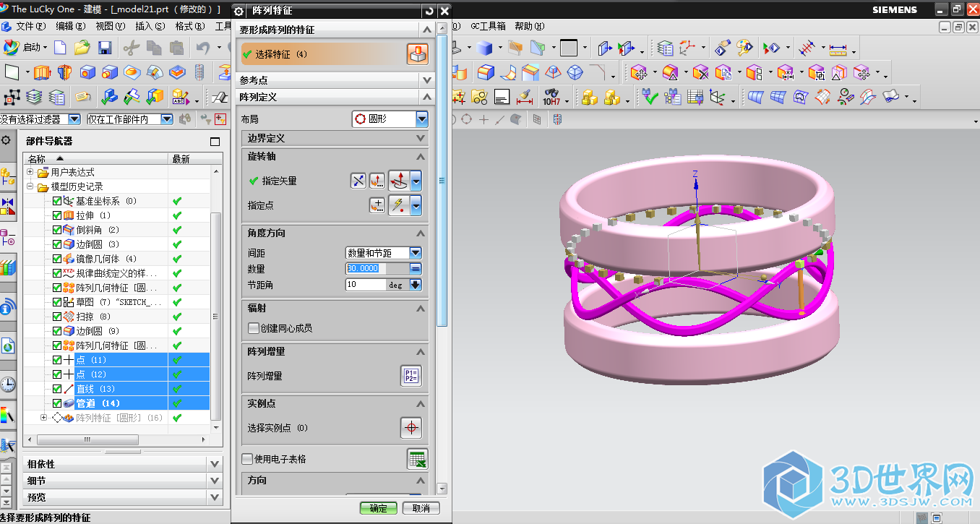Click the Save floppy disk icon
980x524 pixels.
coord(106,48)
